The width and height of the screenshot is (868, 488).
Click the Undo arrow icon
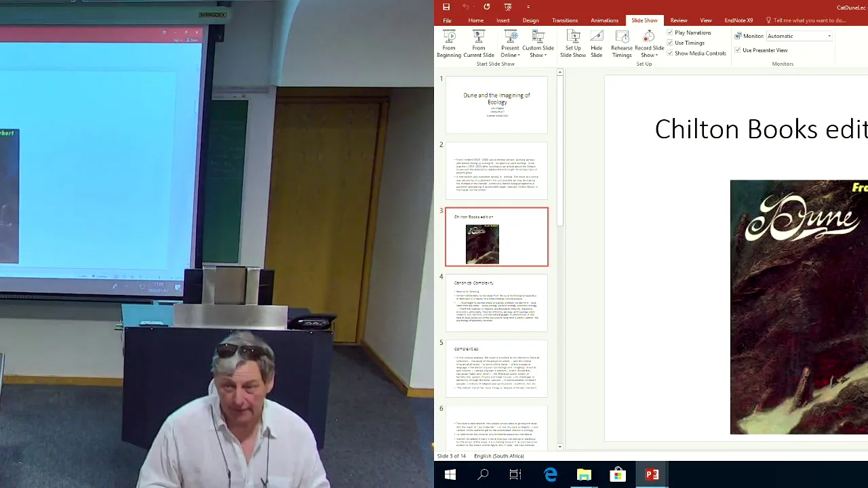click(x=466, y=7)
